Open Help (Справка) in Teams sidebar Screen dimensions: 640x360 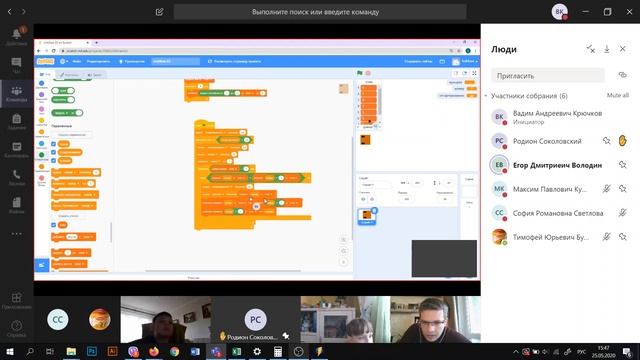click(16, 329)
